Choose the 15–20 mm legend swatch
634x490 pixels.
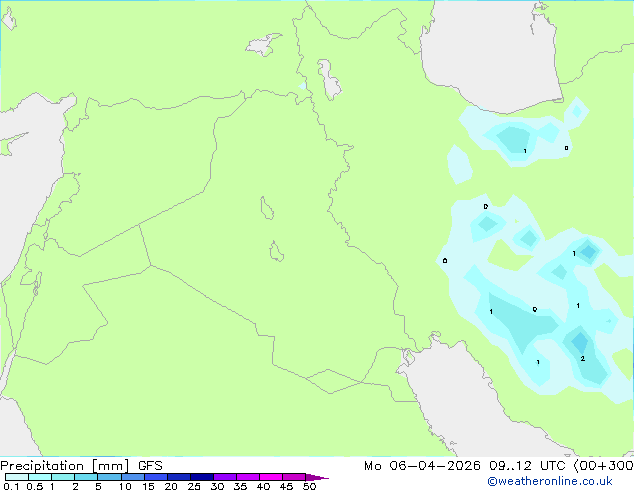click(156, 477)
